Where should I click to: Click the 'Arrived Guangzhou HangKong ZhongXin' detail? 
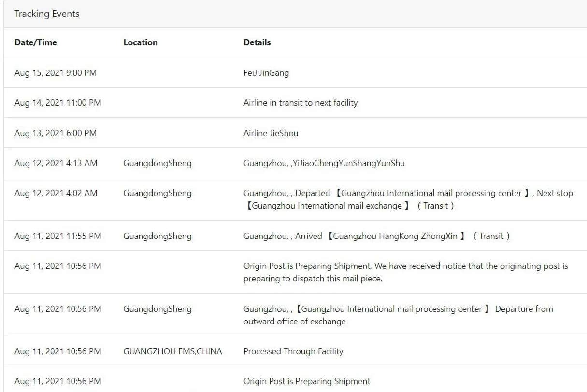[376, 236]
